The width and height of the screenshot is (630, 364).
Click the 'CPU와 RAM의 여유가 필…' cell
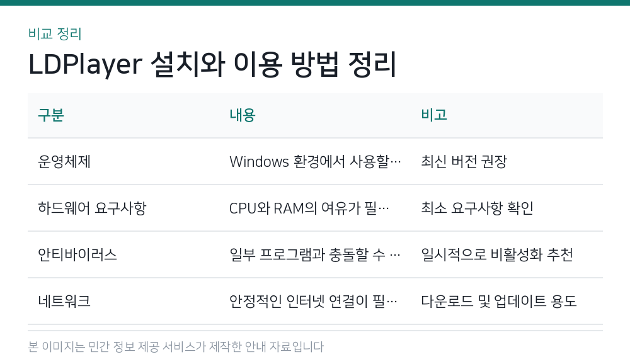(x=309, y=208)
